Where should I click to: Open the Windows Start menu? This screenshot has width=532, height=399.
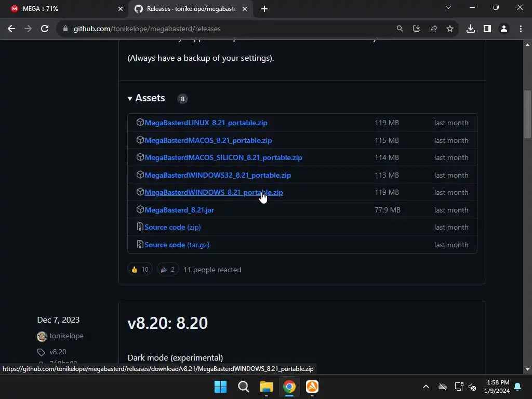(x=220, y=387)
